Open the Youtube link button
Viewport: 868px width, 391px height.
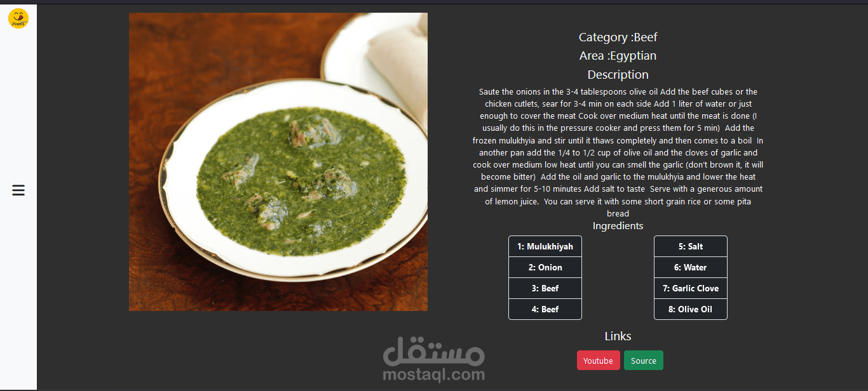[x=598, y=361]
